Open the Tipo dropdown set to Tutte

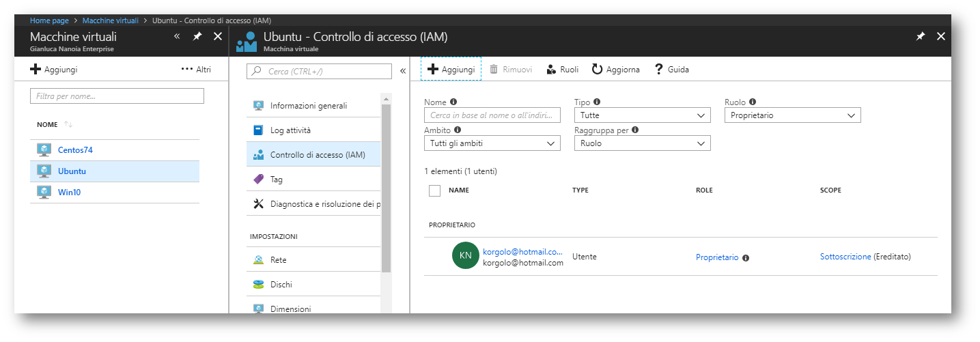[x=642, y=115]
